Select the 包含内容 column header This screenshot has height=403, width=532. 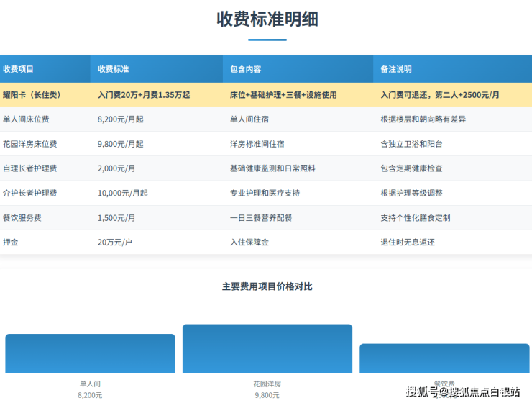click(245, 70)
